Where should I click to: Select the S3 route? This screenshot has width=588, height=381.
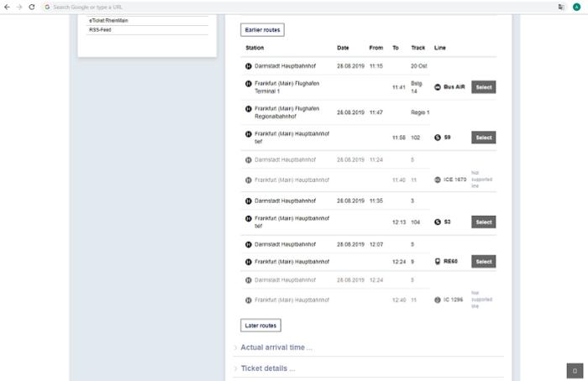coord(483,222)
